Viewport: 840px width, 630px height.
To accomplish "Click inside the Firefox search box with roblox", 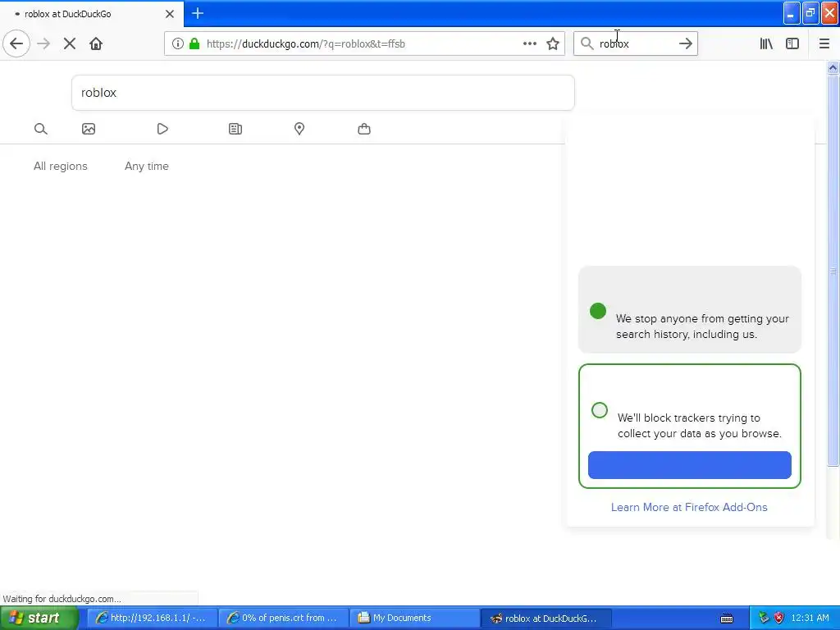I will [x=635, y=43].
